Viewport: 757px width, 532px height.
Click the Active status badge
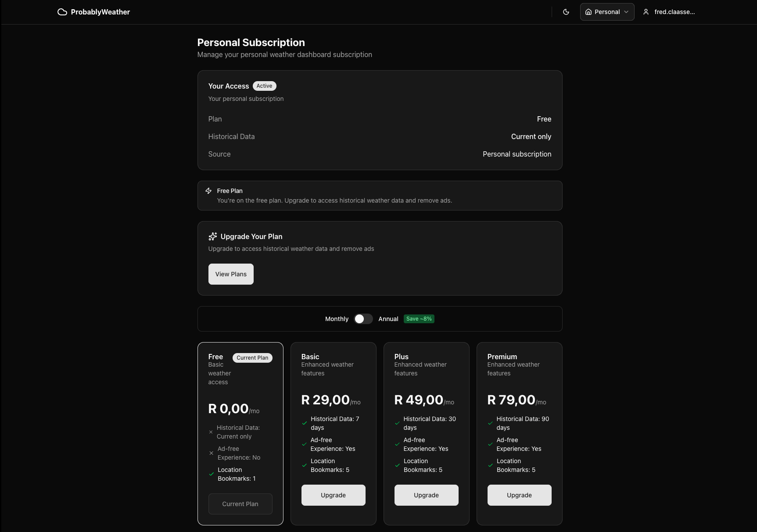(x=264, y=86)
